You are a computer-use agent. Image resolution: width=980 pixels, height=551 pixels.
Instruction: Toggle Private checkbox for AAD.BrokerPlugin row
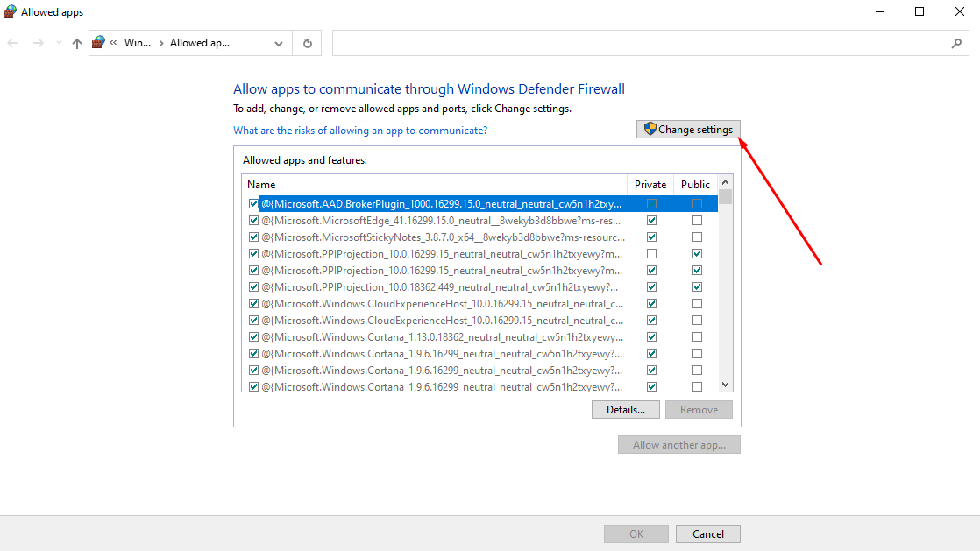point(651,203)
